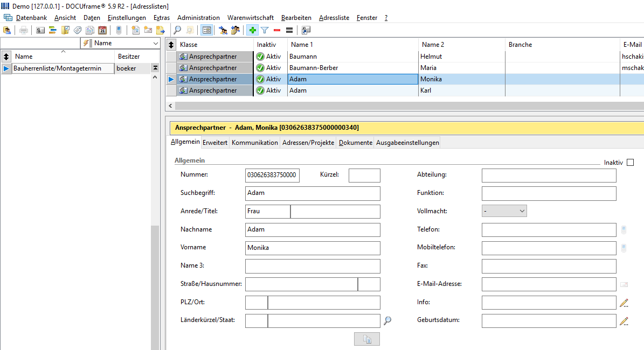
Task: Click the pencil icon next to Info field
Action: [x=624, y=303]
